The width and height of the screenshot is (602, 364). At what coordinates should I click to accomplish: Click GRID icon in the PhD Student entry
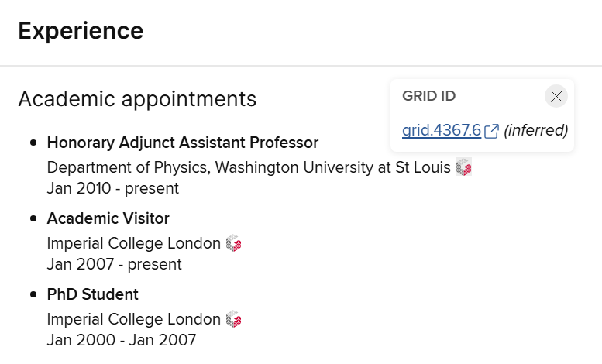233,319
